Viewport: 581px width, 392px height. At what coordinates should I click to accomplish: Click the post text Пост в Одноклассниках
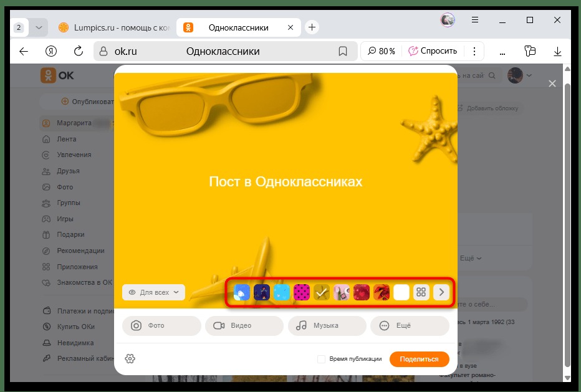286,181
